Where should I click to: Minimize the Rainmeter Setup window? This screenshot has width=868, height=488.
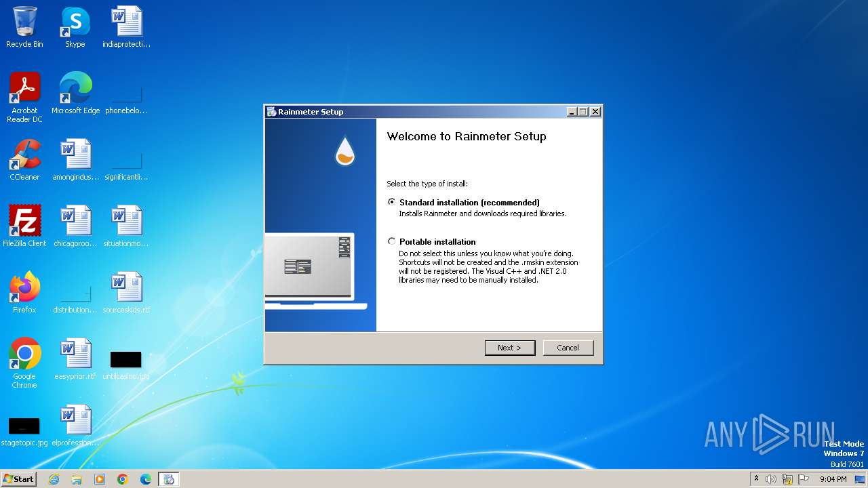pyautogui.click(x=572, y=112)
